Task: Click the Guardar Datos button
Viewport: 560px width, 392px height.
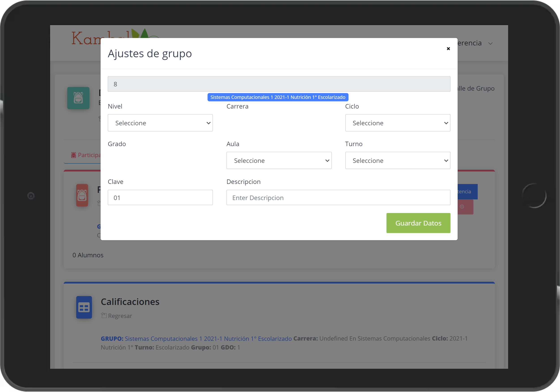Action: (418, 223)
